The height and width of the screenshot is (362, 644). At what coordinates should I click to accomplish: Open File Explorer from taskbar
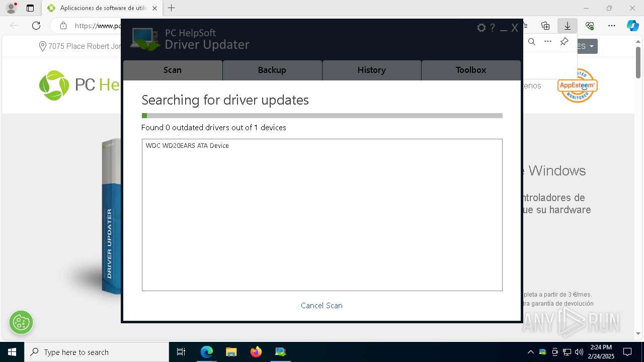[x=231, y=352]
